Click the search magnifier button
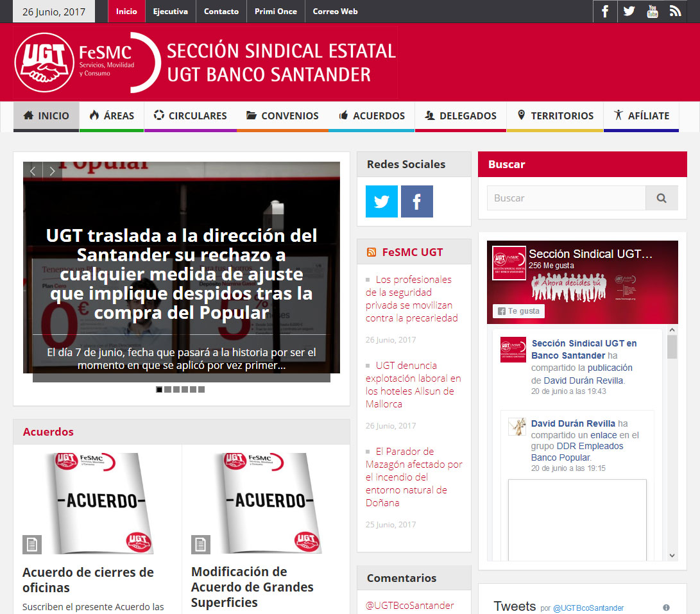Screen dimensions: 700x614 662,198
